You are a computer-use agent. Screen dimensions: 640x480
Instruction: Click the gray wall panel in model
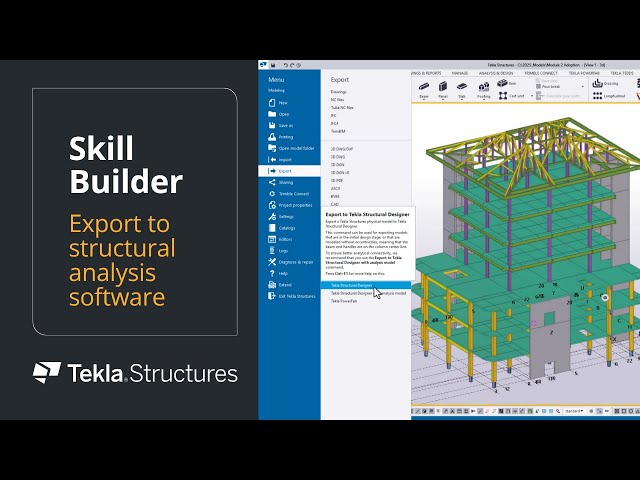[549, 338]
